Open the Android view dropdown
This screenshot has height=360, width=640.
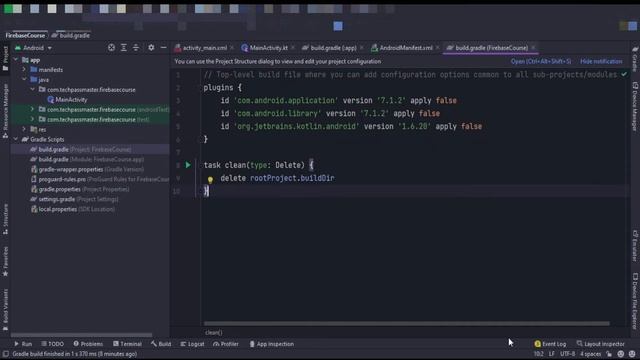[33, 48]
